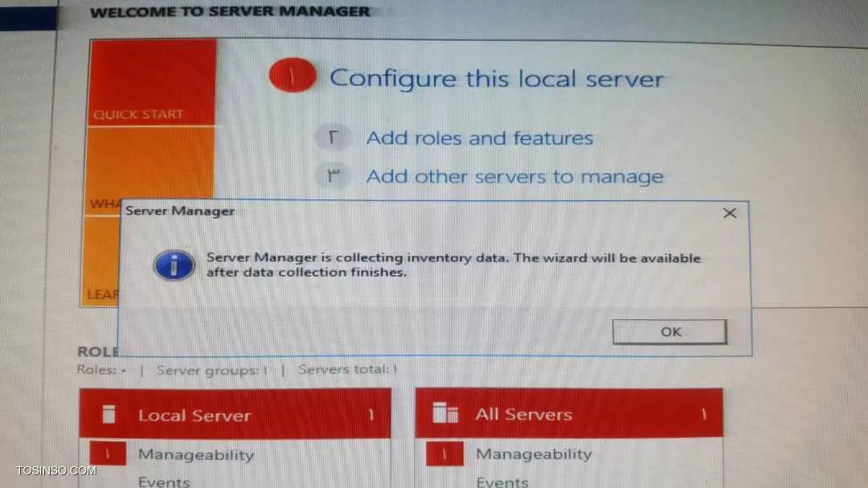Screen dimensions: 868x488
Task: Select the Learn More tile
Action: point(100,260)
